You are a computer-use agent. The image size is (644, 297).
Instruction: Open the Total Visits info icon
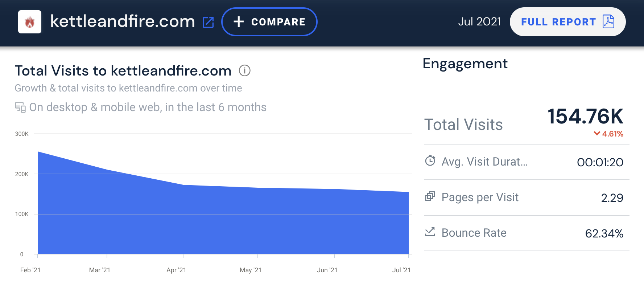[x=245, y=70]
